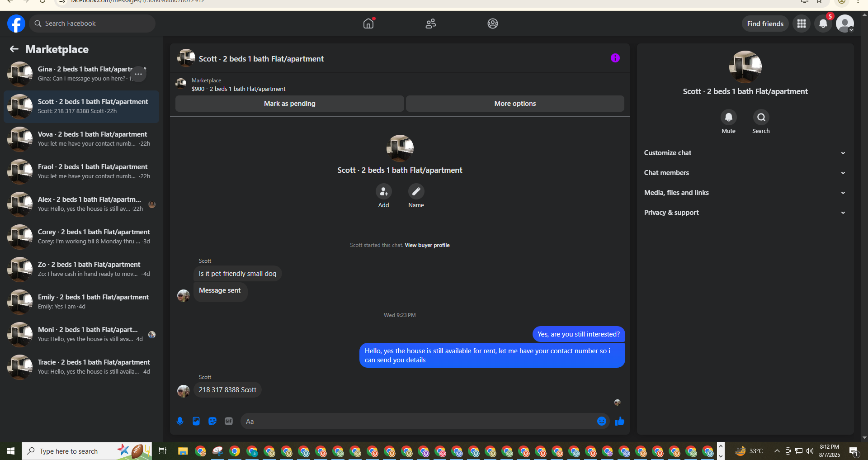Open the Emily conversation

click(x=81, y=302)
